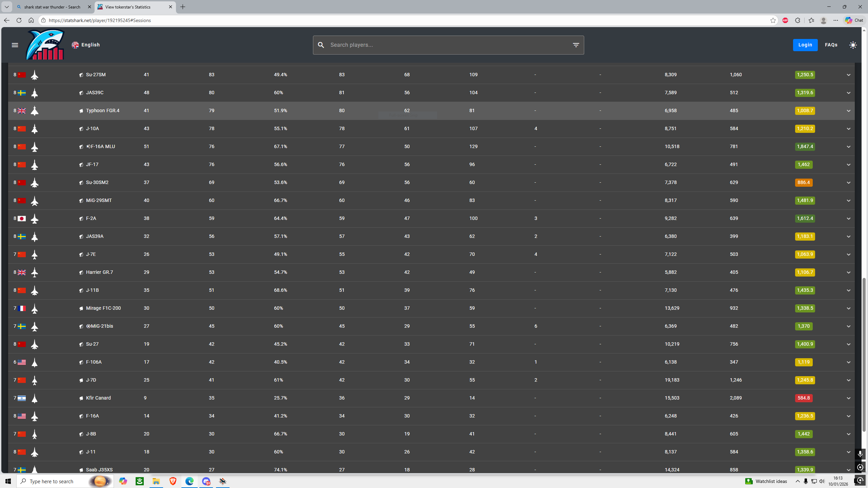This screenshot has height=488, width=868.
Task: Click the Typhoon FGR.4 aircraft icon
Action: [x=34, y=111]
